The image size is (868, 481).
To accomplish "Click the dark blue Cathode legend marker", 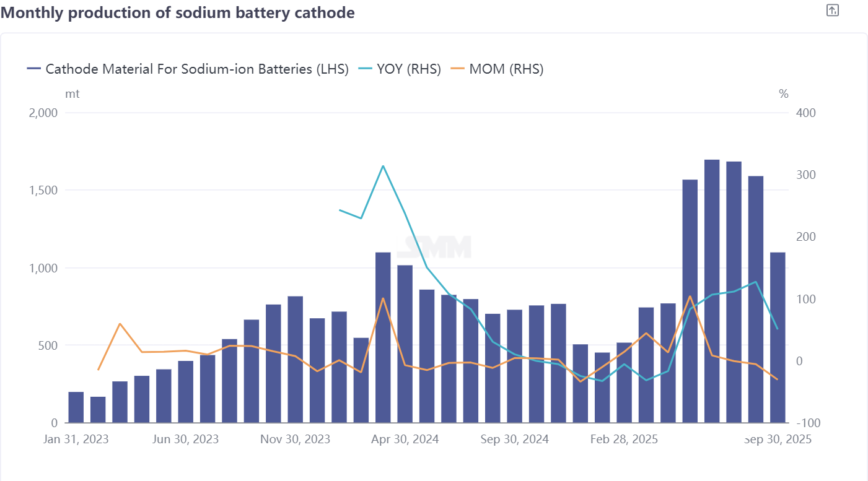I will click(34, 69).
